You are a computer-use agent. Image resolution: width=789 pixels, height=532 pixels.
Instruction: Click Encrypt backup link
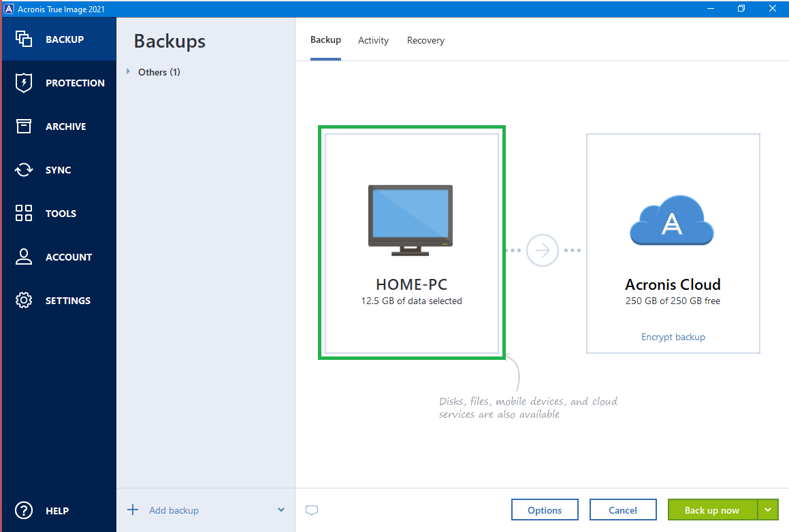(673, 337)
